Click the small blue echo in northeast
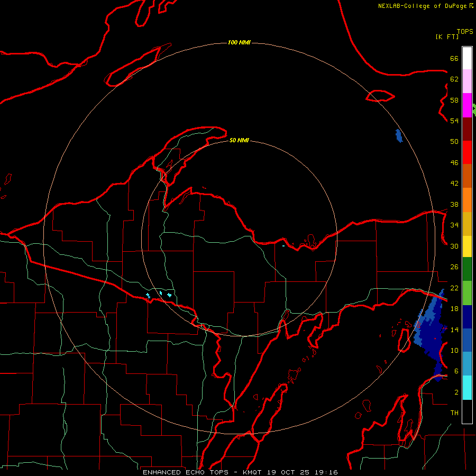The image size is (476, 476). (399, 136)
